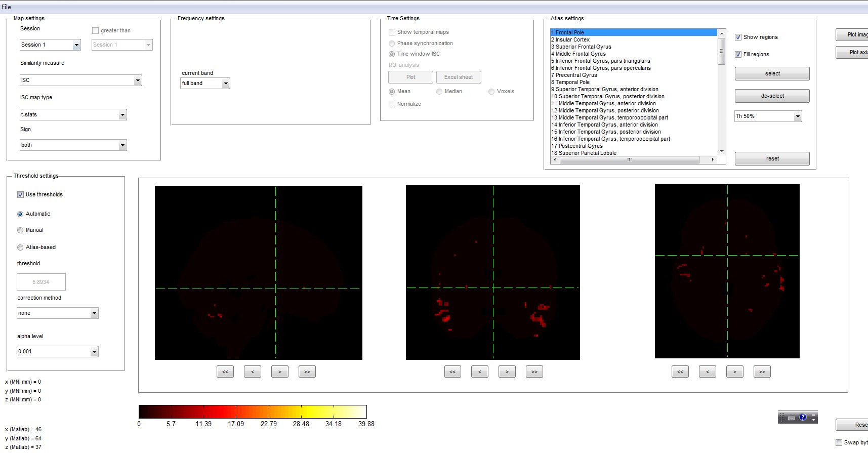This screenshot has height=453, width=868.
Task: Open the File menu
Action: 7,7
